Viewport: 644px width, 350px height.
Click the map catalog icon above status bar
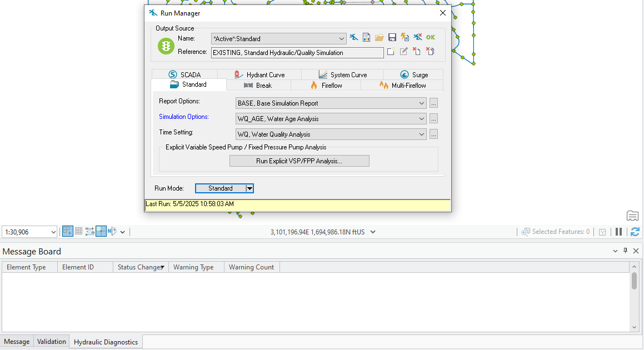tap(632, 216)
